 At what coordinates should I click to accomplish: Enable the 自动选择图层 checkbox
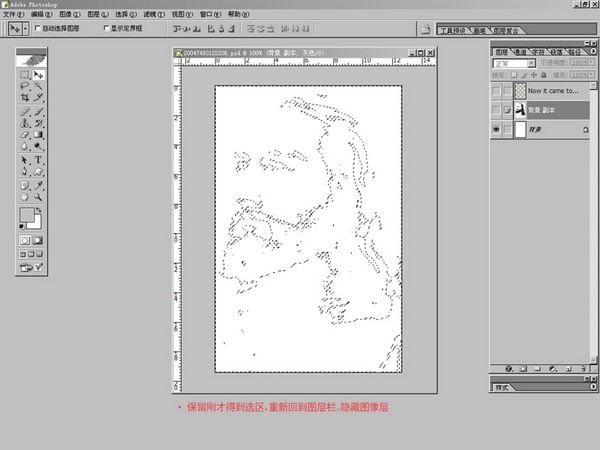pos(38,29)
